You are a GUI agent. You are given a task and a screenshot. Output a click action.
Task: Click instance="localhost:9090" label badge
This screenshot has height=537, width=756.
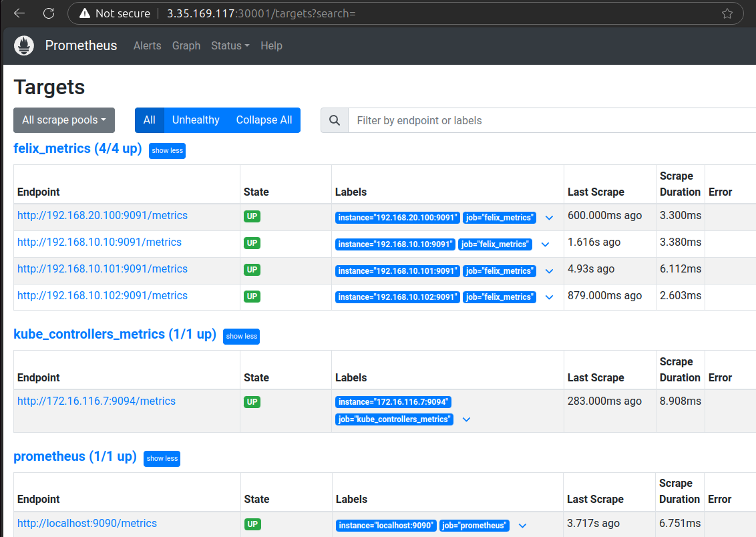click(x=386, y=526)
